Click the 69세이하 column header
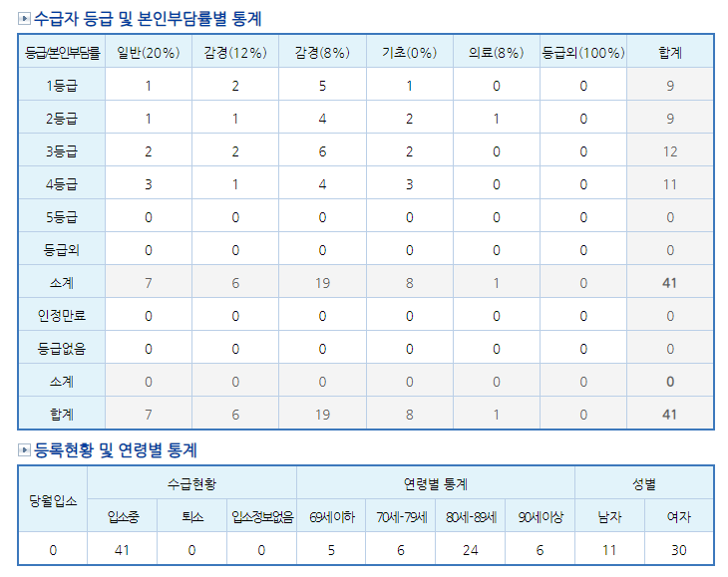Viewport: 728px width, 577px height. point(331,516)
